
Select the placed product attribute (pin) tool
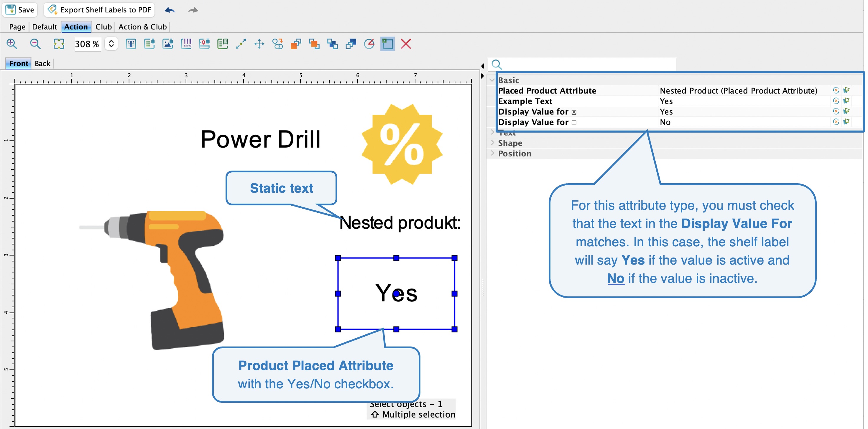[204, 44]
